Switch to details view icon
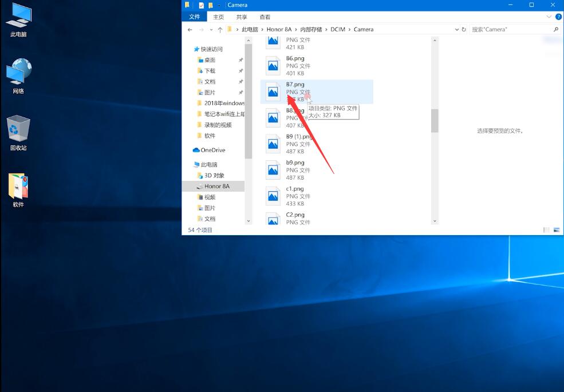The width and height of the screenshot is (564, 392). [546, 230]
